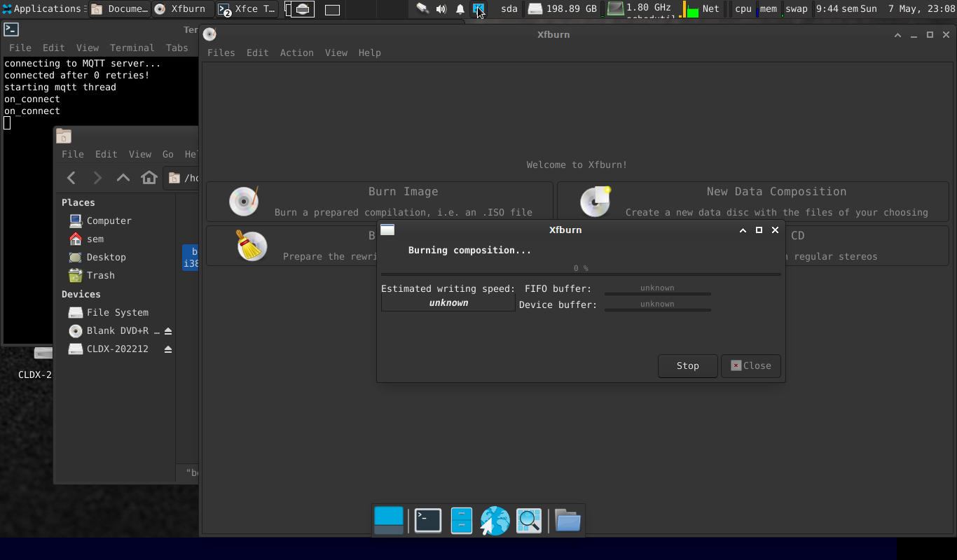The width and height of the screenshot is (957, 560).
Task: Go to home folder in file manager toolbar
Action: click(x=149, y=178)
